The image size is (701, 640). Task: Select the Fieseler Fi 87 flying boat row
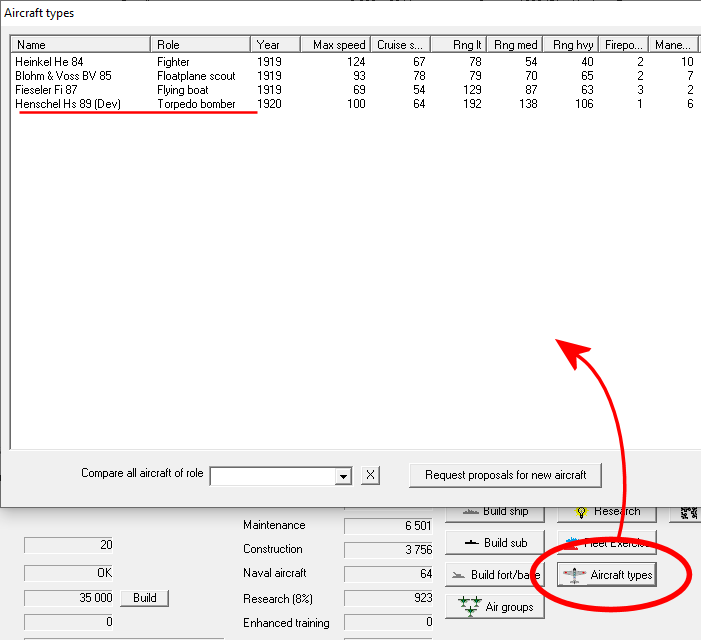46,90
